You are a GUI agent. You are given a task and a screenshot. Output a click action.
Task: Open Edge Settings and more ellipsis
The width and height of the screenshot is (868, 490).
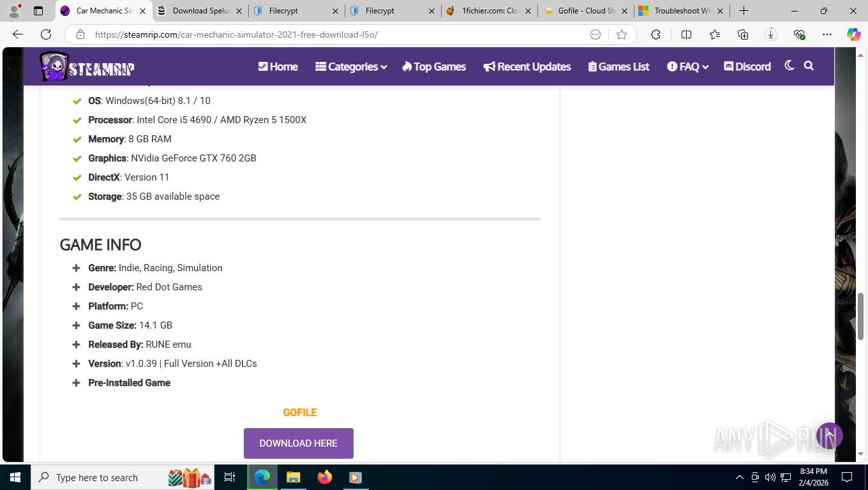(x=827, y=34)
